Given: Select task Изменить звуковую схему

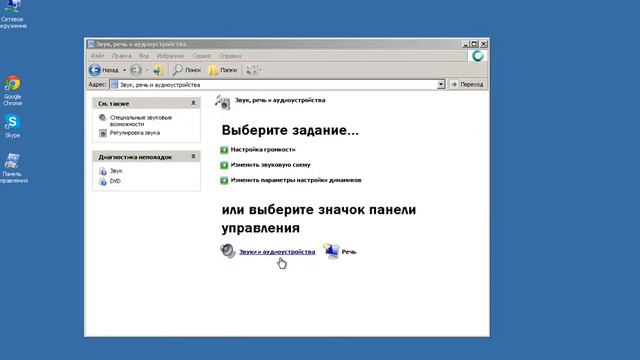Looking at the screenshot, I should (x=271, y=164).
